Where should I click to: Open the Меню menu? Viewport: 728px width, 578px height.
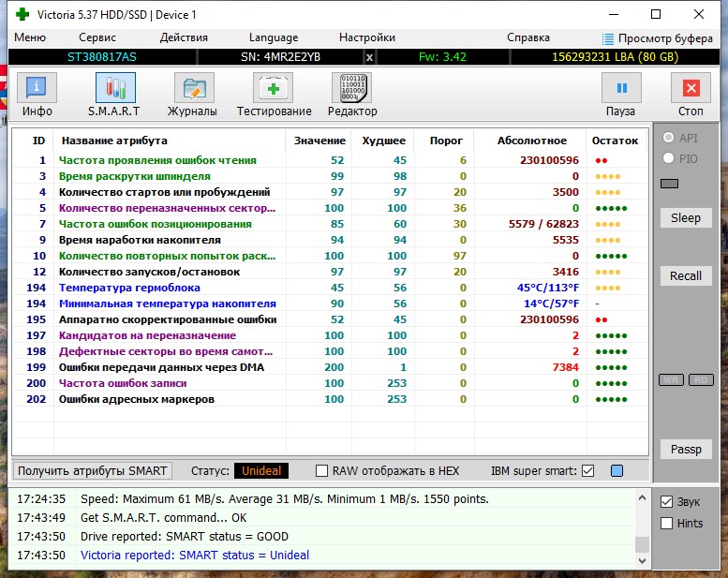[x=30, y=37]
